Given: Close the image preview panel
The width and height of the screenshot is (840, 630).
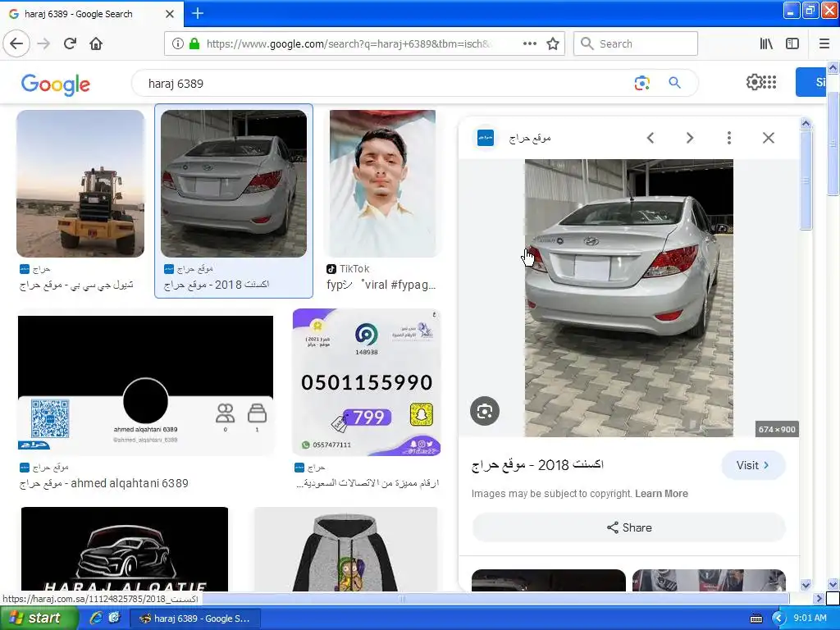Looking at the screenshot, I should [768, 138].
